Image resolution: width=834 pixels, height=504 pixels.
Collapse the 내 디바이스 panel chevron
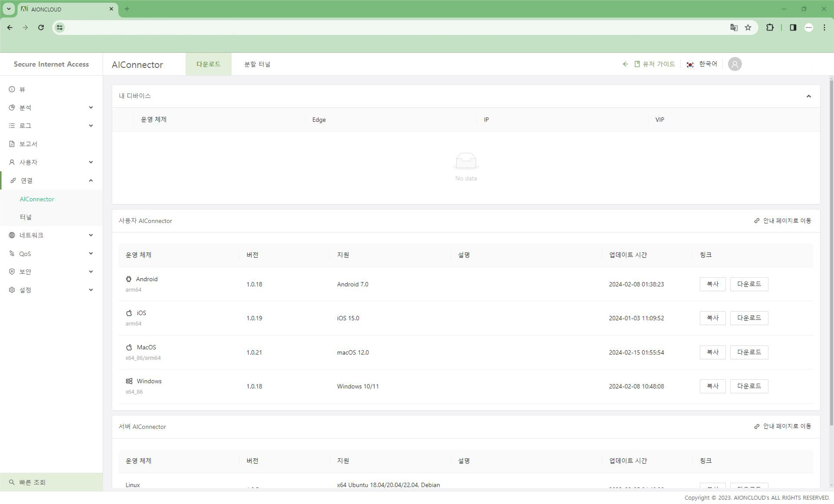(809, 96)
